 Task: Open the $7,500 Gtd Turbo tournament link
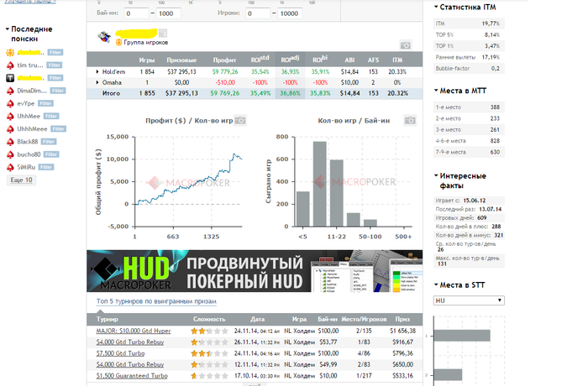(120, 353)
